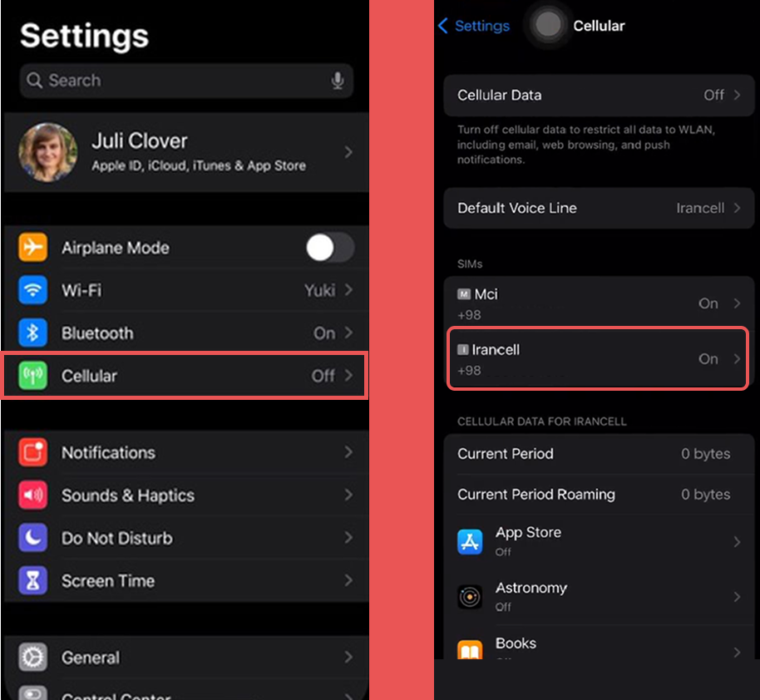
Task: Tap the microphone icon in search bar
Action: 338,81
